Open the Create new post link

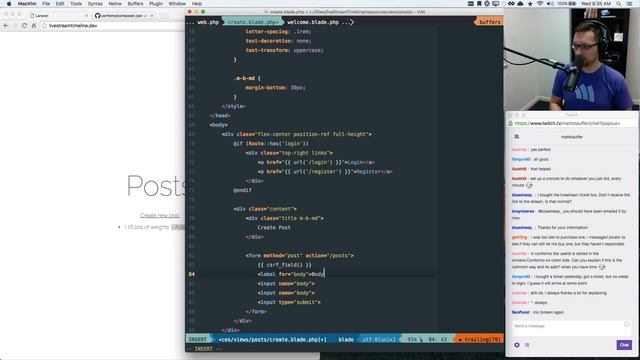[160, 215]
